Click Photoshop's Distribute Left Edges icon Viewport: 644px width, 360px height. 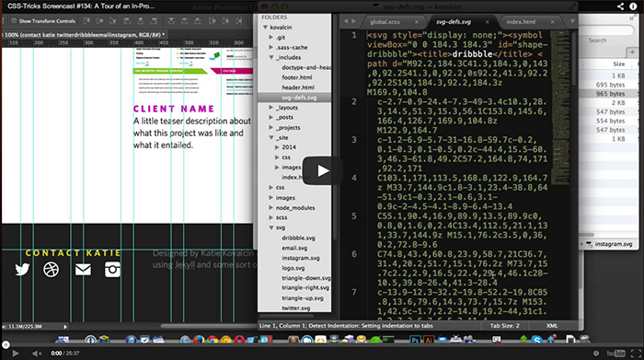click(212, 20)
